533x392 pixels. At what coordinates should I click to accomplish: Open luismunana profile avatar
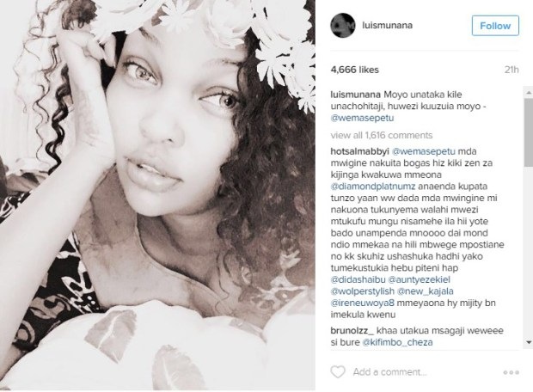click(x=343, y=26)
